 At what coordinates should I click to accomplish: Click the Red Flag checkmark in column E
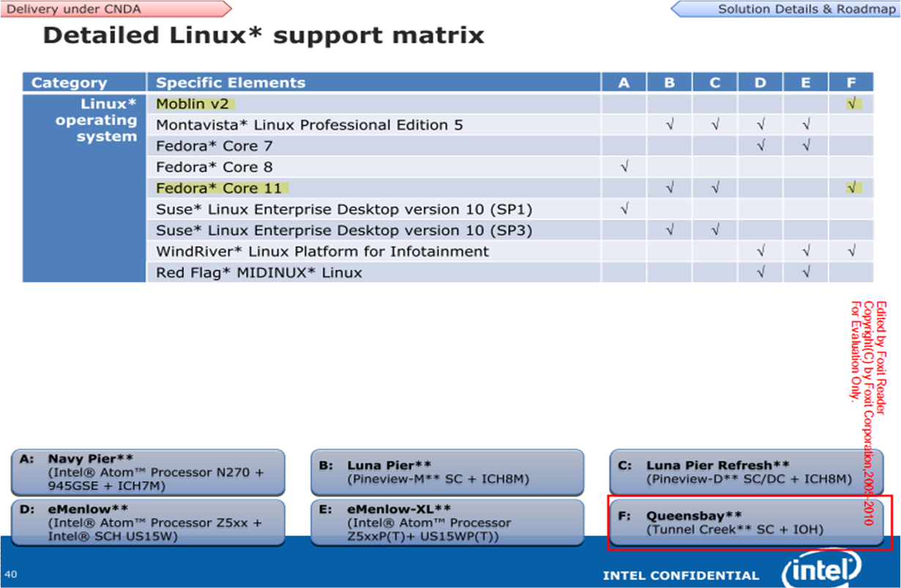pyautogui.click(x=806, y=272)
